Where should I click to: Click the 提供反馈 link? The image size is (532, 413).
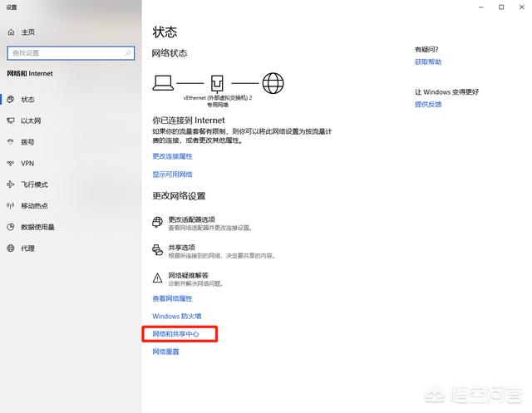pos(428,105)
